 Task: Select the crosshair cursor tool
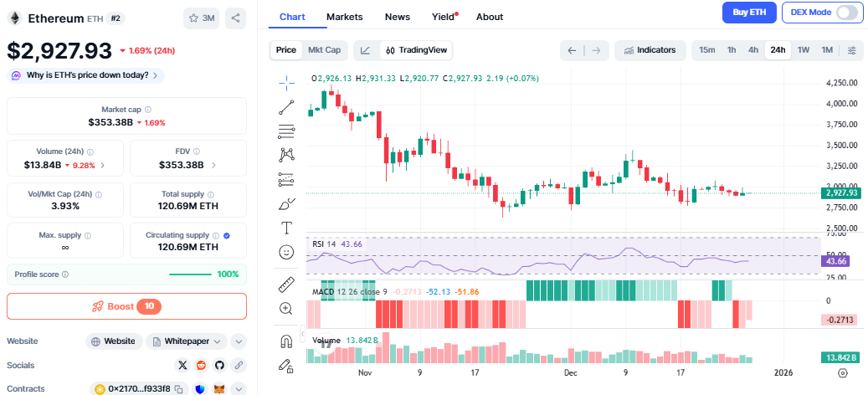[x=286, y=81]
